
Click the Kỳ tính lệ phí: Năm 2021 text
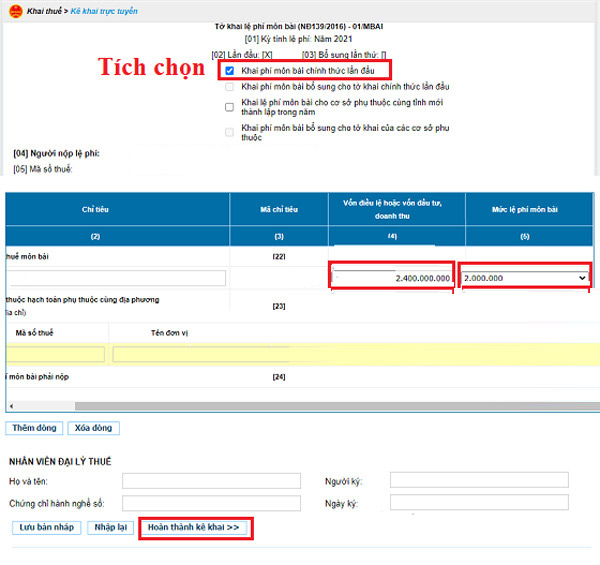[x=298, y=39]
